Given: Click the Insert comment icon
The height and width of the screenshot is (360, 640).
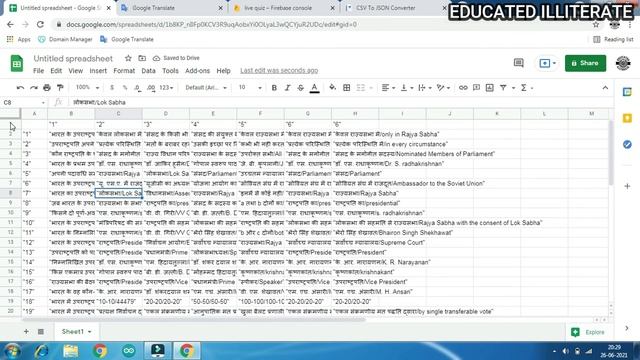Looking at the screenshot, I should point(476,88).
